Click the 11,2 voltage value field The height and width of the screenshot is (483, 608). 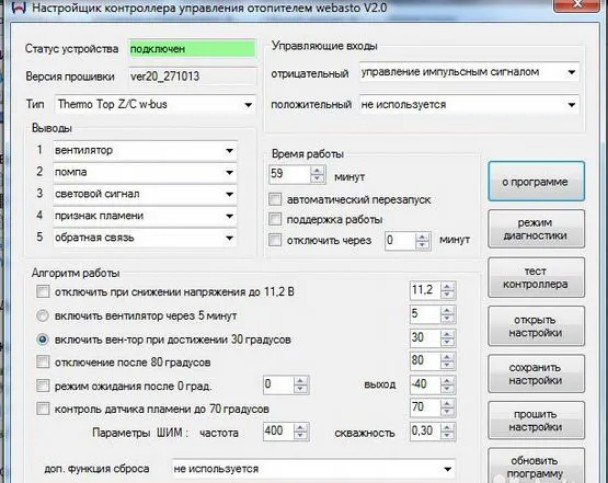(x=425, y=290)
